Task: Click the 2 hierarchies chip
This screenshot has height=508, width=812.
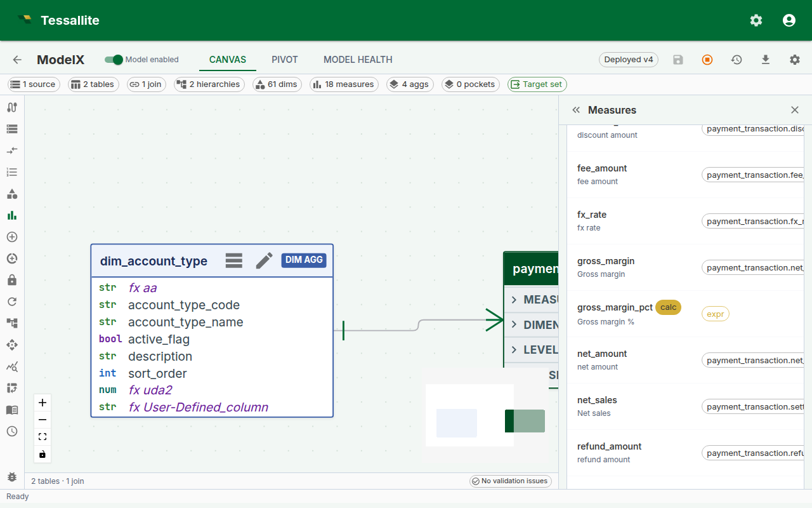Action: [209, 84]
